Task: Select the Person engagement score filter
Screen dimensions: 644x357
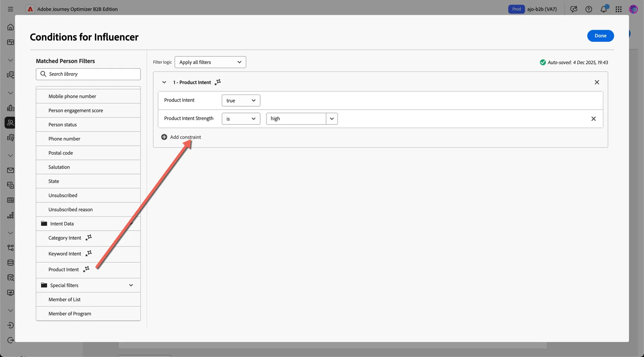Action: point(88,111)
